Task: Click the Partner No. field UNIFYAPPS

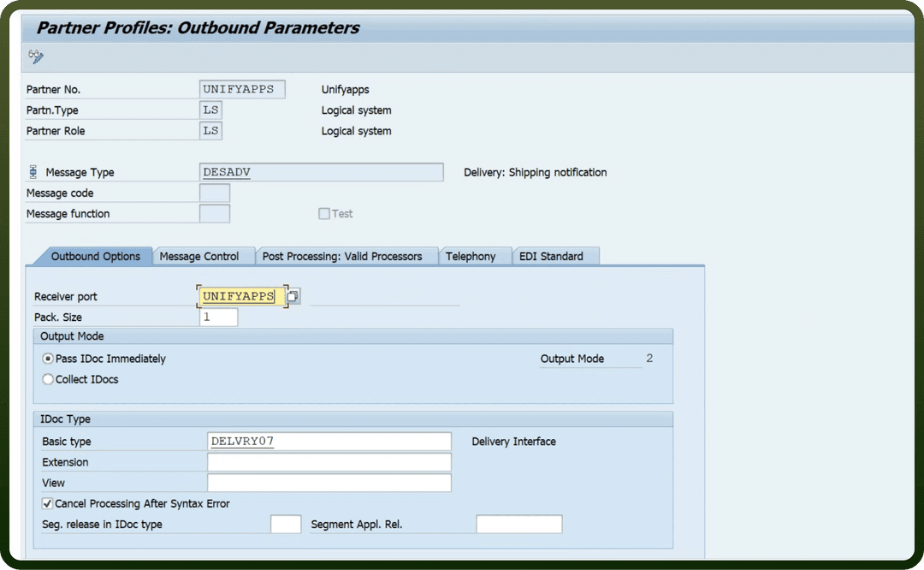Action: (242, 89)
